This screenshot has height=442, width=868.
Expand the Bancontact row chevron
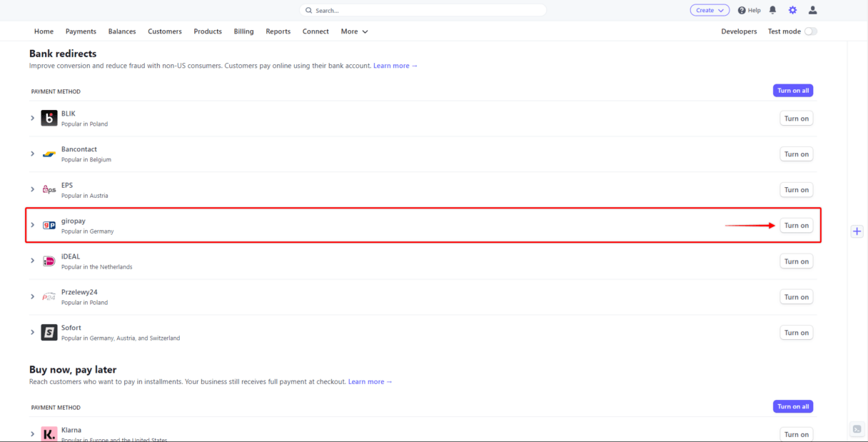[x=32, y=154]
